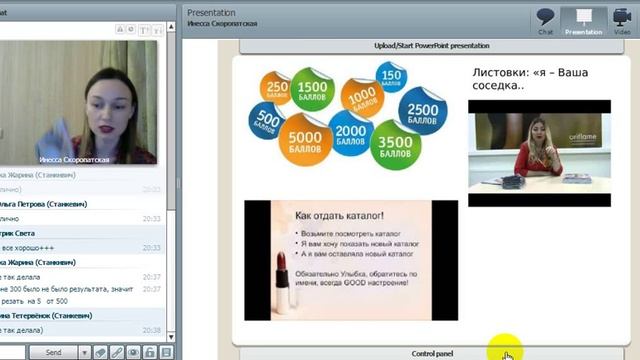The height and width of the screenshot is (360, 640).
Task: Click the Send button
Action: 53,352
